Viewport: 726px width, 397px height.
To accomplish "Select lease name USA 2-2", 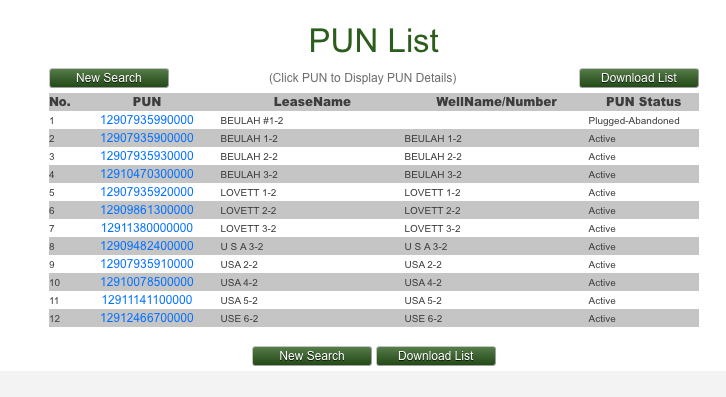I will 239,265.
